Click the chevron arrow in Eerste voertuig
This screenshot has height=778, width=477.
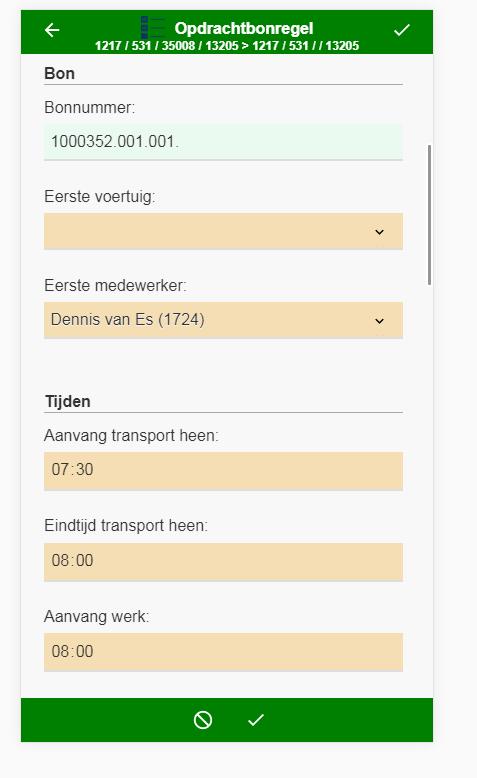pyautogui.click(x=379, y=232)
